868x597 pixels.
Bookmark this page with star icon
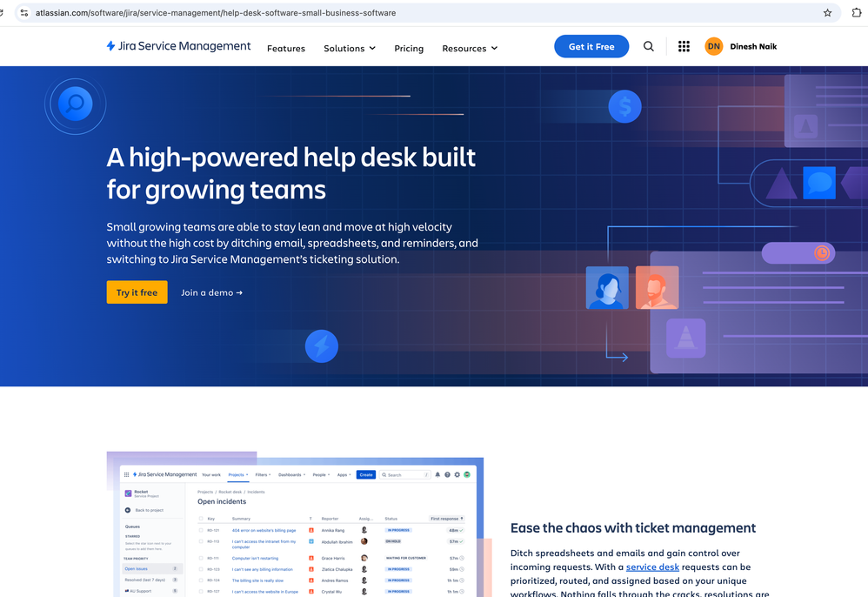pyautogui.click(x=827, y=13)
